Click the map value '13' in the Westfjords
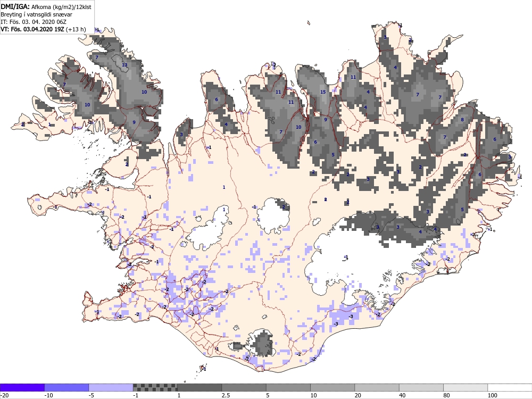The width and height of the screenshot is (532, 399). click(x=124, y=65)
